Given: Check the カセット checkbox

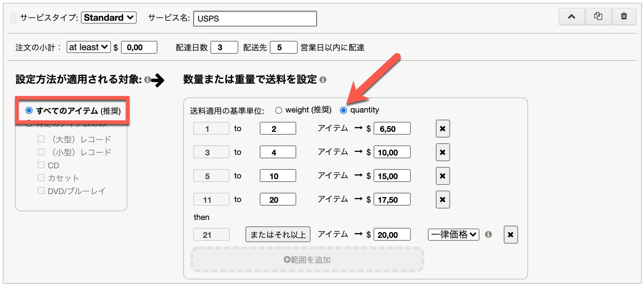Looking at the screenshot, I should [x=41, y=178].
